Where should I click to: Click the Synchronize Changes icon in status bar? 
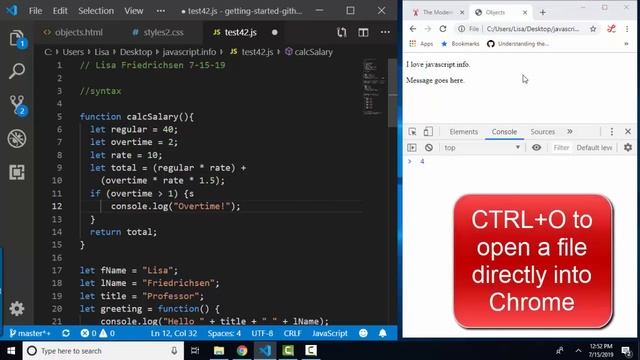click(x=66, y=333)
